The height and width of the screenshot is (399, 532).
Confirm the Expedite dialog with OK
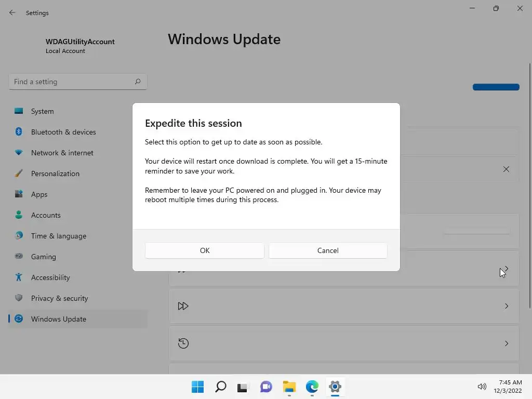(205, 250)
